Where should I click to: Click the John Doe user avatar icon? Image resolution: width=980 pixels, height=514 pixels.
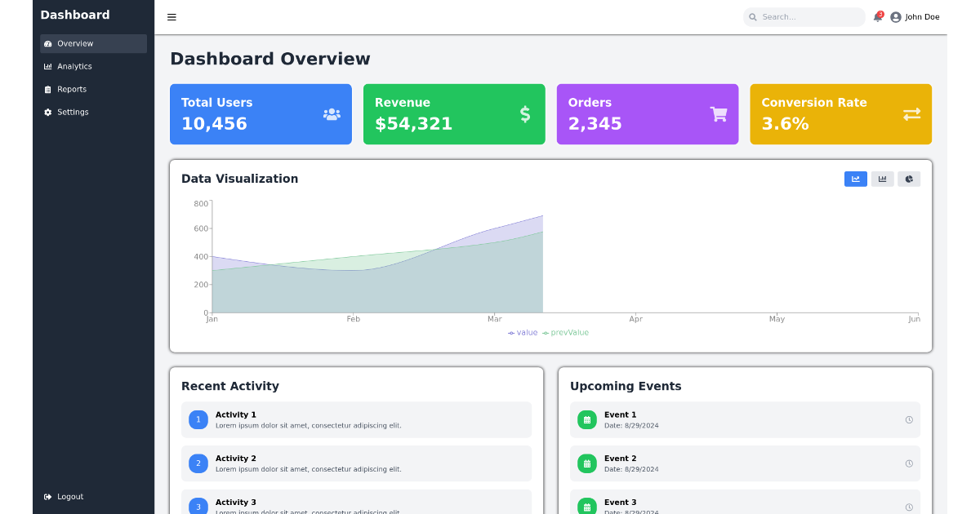click(896, 17)
